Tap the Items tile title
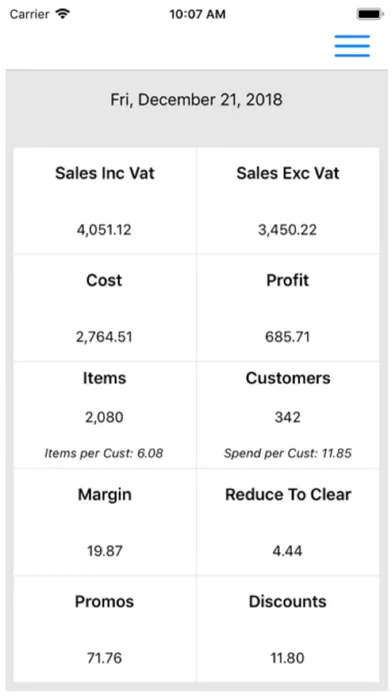 104,378
